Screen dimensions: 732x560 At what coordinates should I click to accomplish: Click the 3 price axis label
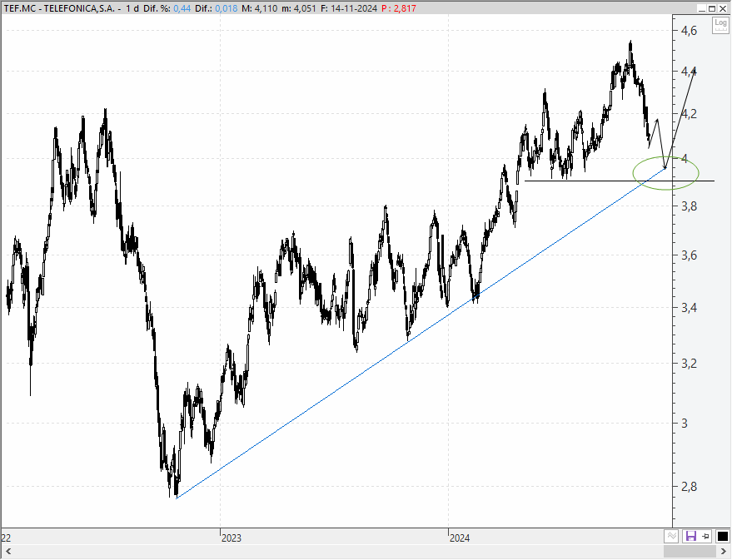click(x=685, y=423)
